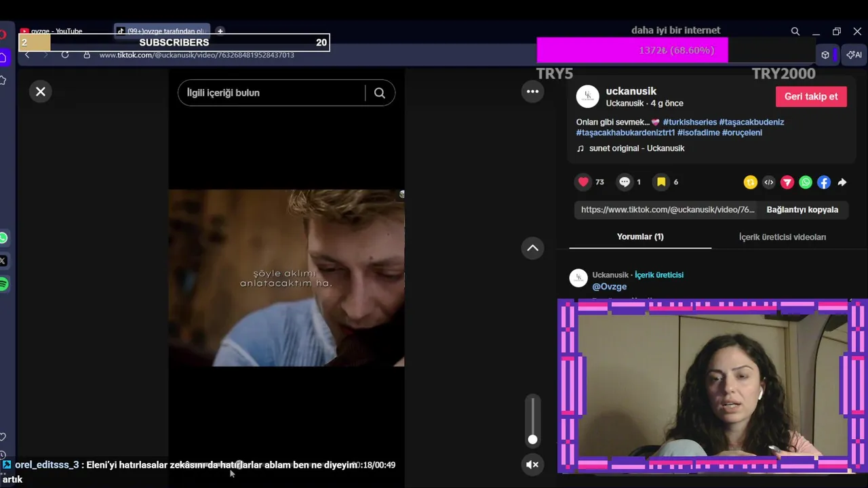Open hashtag #turkishseries
The width and height of the screenshot is (868, 488).
[689, 122]
